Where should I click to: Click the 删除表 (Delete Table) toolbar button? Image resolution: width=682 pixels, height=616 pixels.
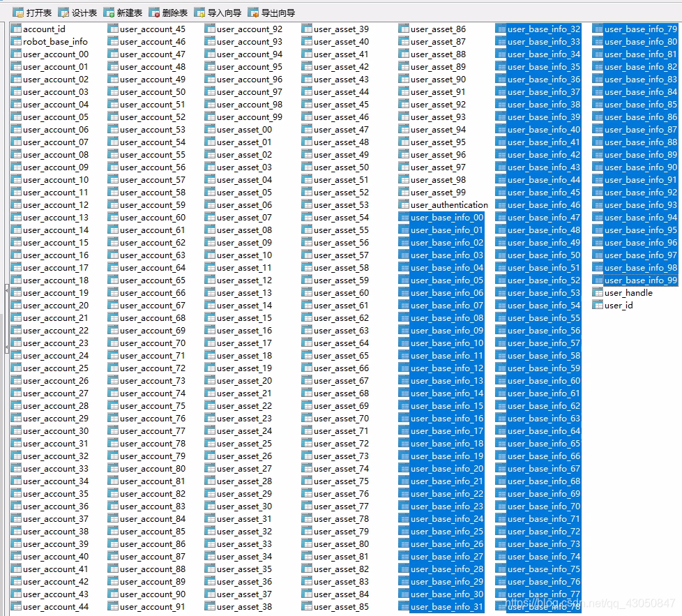point(168,13)
